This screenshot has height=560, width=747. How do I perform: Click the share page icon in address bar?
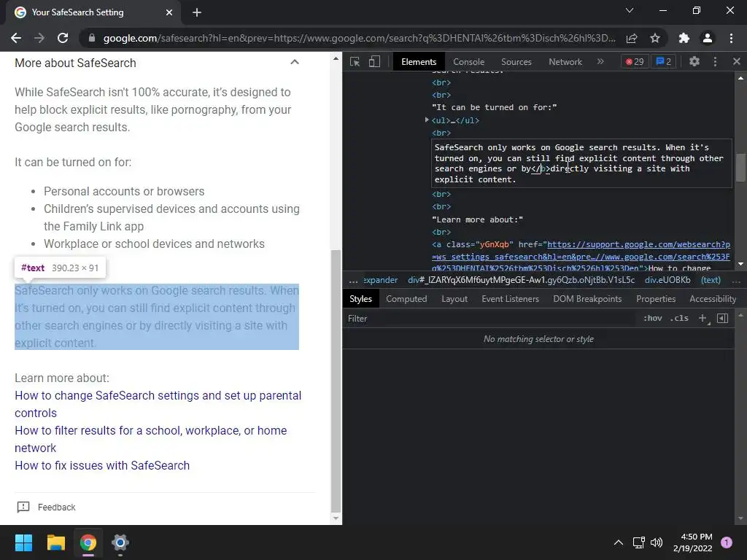coord(632,38)
